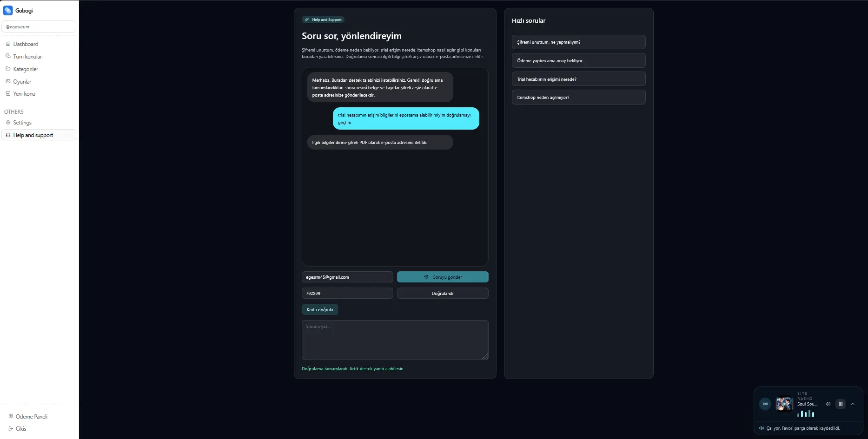Open Tum konular in the sidebar
This screenshot has width=868, height=439.
click(27, 57)
